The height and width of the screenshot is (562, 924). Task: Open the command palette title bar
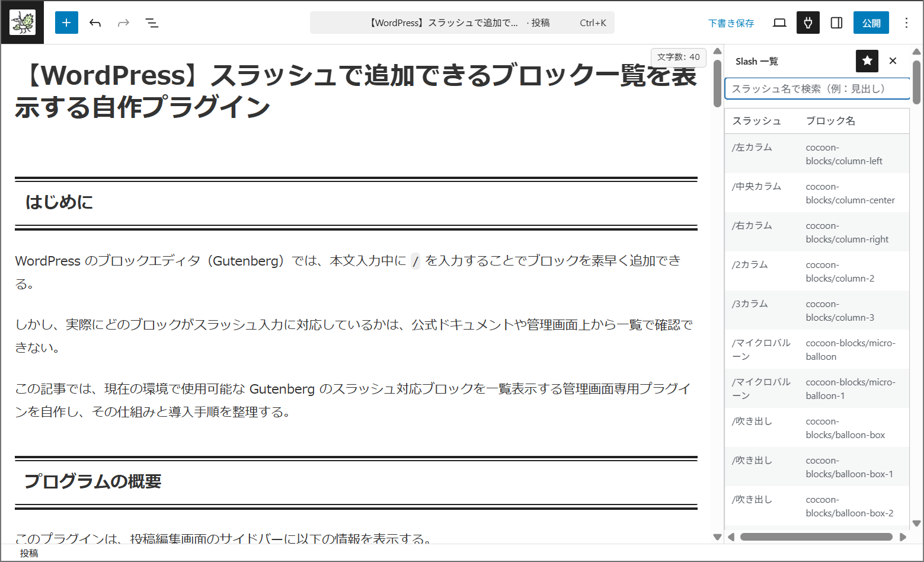point(462,23)
